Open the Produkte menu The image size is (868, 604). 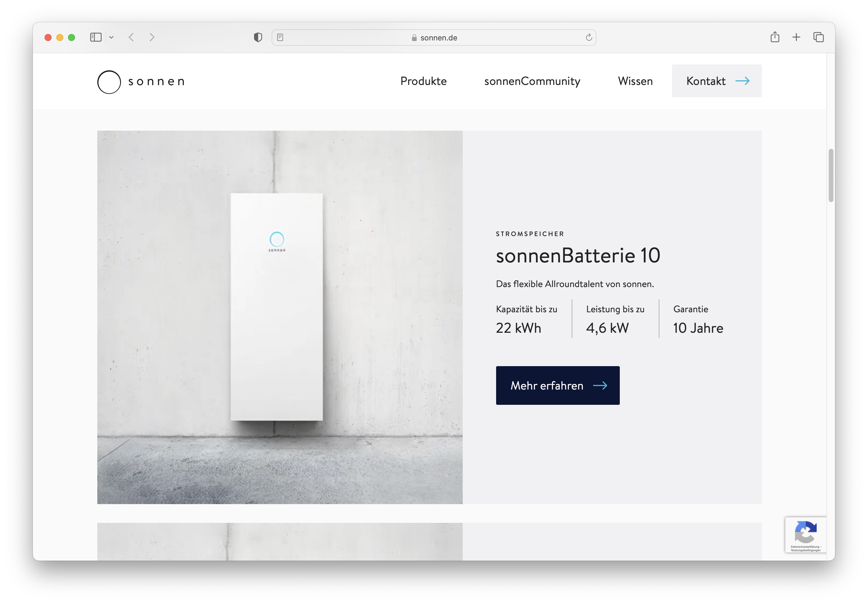click(x=423, y=81)
